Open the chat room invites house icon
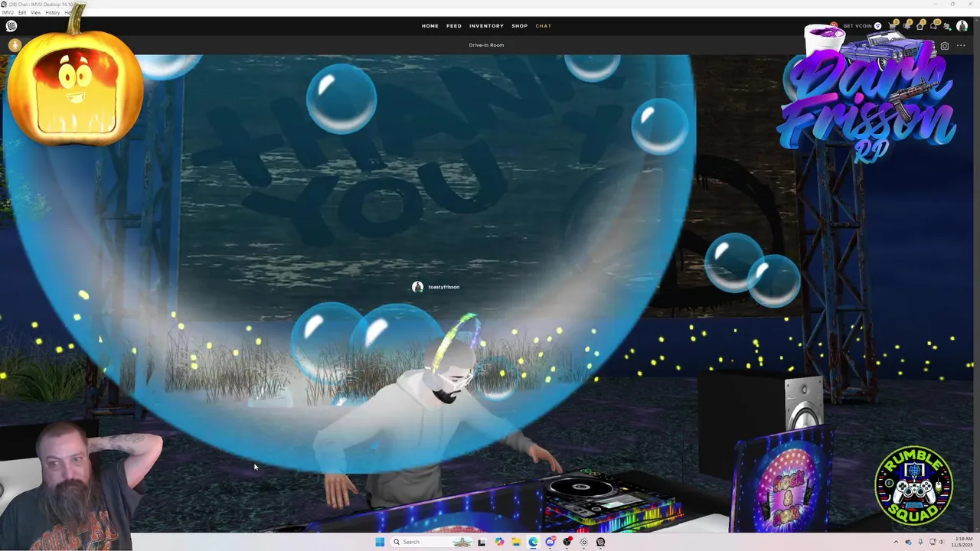This screenshot has width=980, height=551. [x=920, y=26]
